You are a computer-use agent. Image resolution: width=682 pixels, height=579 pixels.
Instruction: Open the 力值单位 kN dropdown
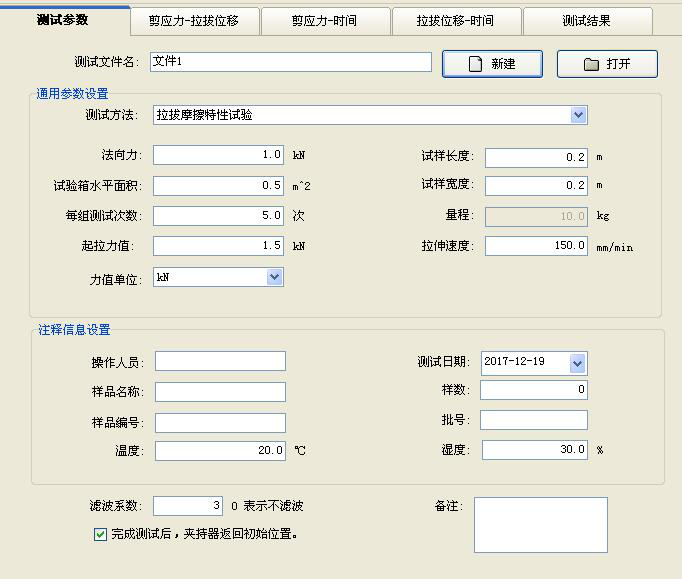pyautogui.click(x=274, y=277)
